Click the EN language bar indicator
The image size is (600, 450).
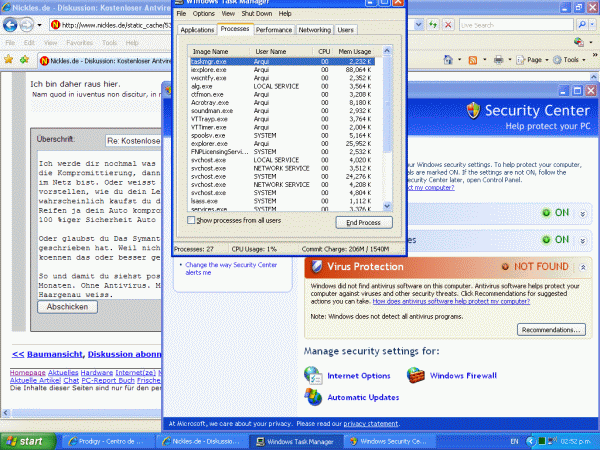tap(515, 441)
